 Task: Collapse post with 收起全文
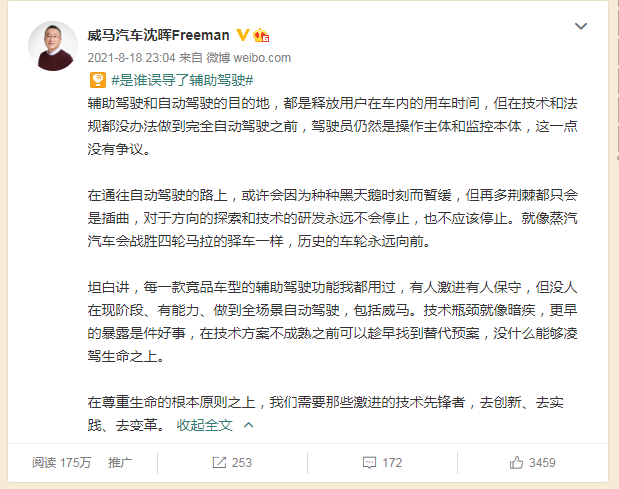[204, 425]
